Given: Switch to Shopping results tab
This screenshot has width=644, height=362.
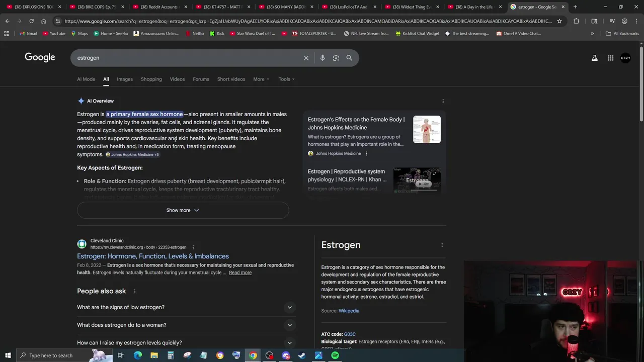Looking at the screenshot, I should tap(151, 79).
